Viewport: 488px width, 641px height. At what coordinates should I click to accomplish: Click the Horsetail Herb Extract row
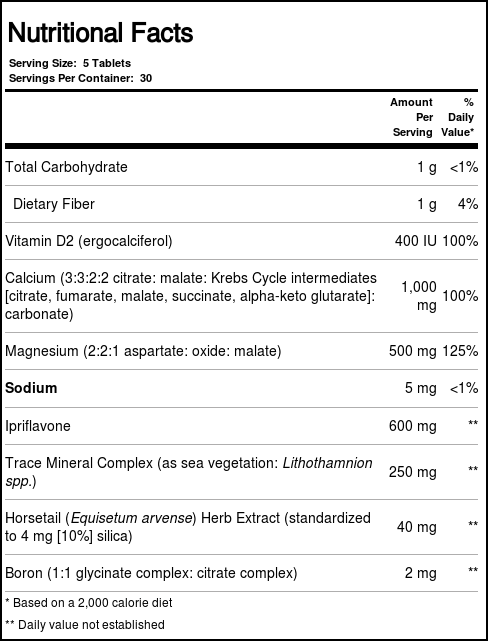pyautogui.click(x=241, y=527)
